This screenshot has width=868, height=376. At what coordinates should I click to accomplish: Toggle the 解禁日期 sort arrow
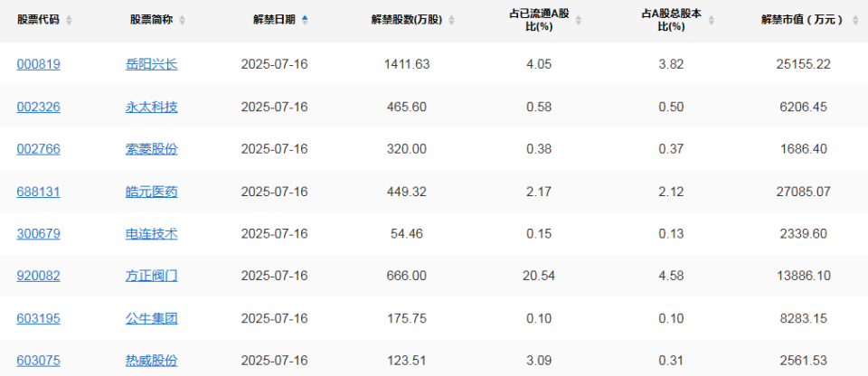click(x=305, y=20)
